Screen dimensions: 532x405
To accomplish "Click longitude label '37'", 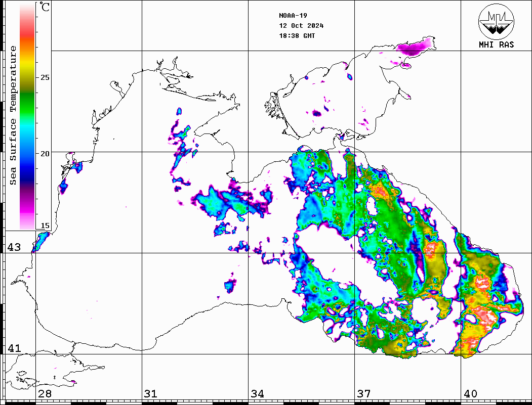I will tap(364, 394).
